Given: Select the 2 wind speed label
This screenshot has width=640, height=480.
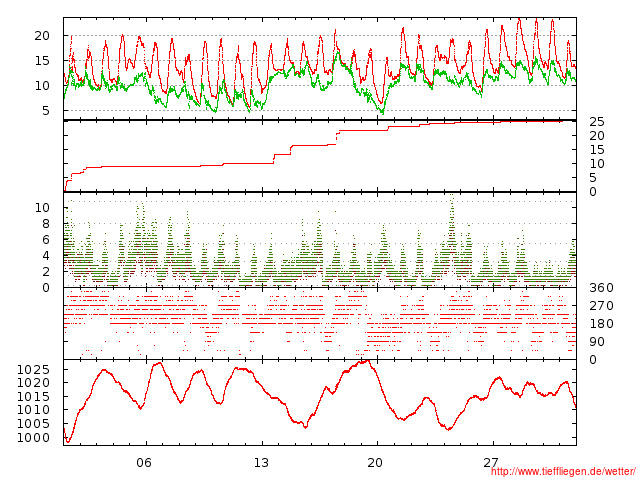Looking at the screenshot, I should pos(45,271).
